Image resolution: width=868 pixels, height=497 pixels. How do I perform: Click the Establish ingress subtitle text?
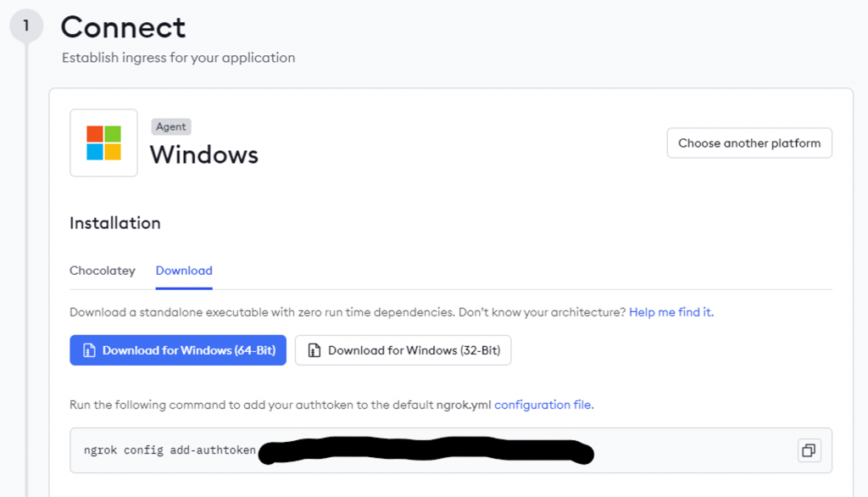click(178, 58)
